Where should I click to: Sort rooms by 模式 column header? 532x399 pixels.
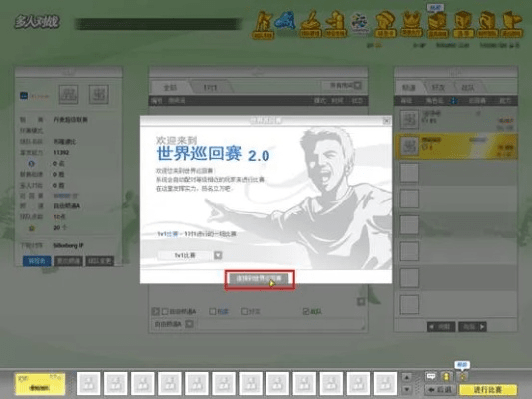pyautogui.click(x=320, y=101)
